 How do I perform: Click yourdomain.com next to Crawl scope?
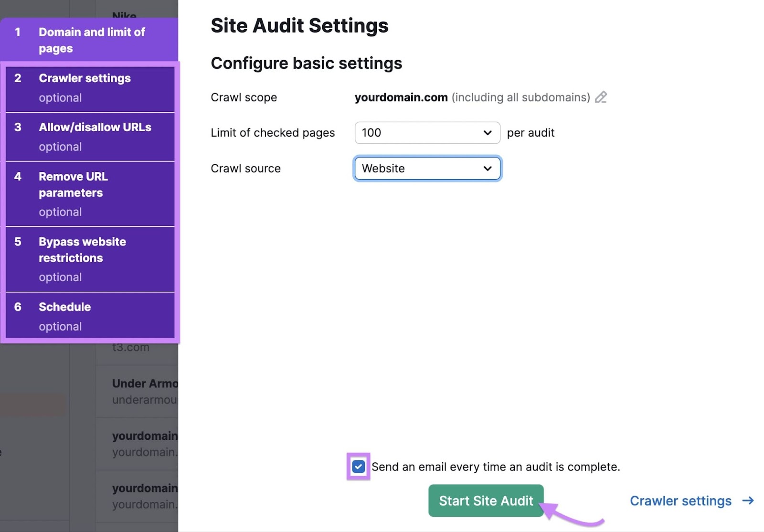click(x=401, y=97)
